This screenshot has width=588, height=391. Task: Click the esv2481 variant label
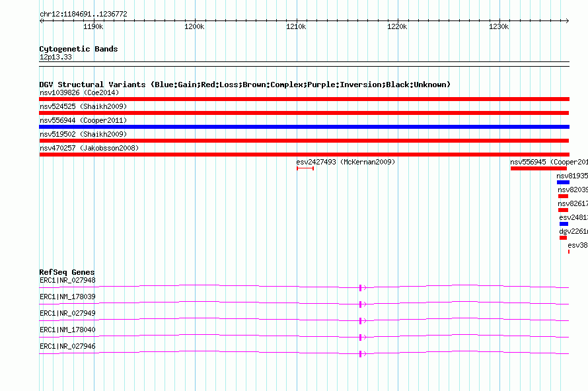pos(573,217)
